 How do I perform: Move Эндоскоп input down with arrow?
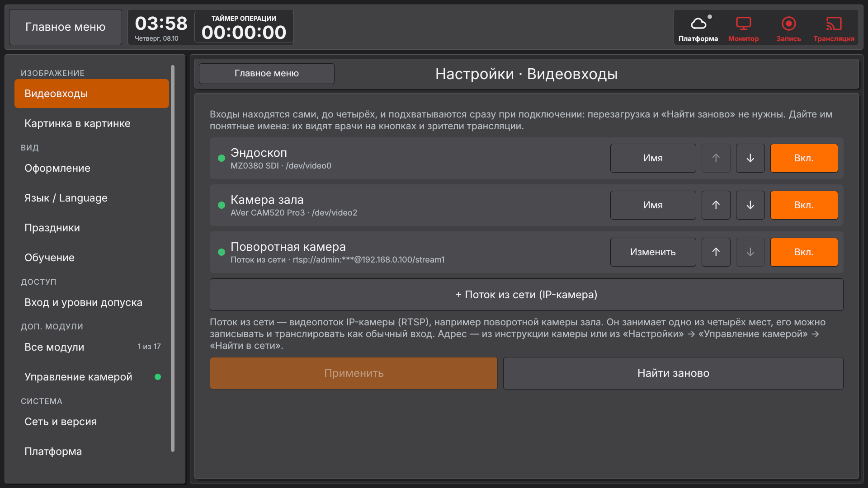click(750, 158)
